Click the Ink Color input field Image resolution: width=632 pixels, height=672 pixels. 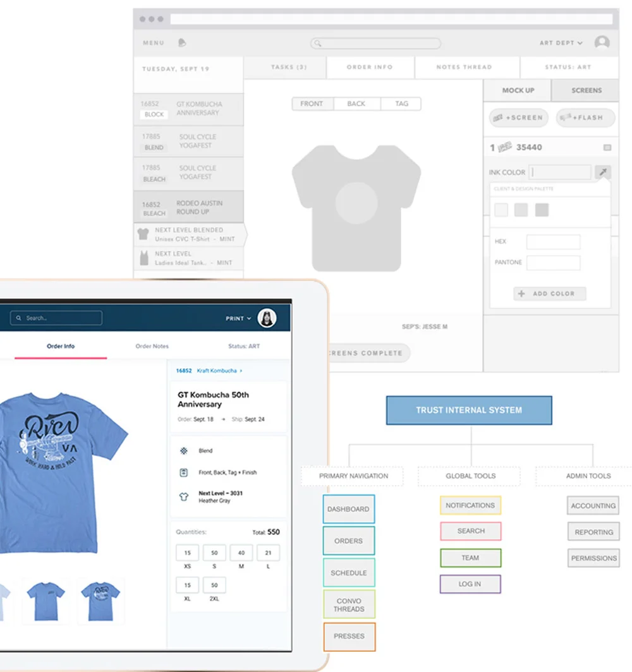(560, 172)
